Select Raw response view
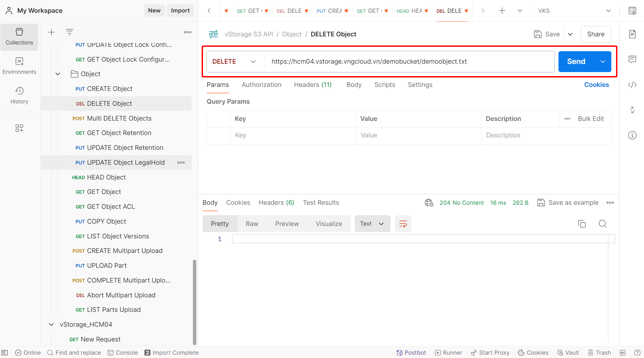Image resolution: width=644 pixels, height=358 pixels. point(252,224)
